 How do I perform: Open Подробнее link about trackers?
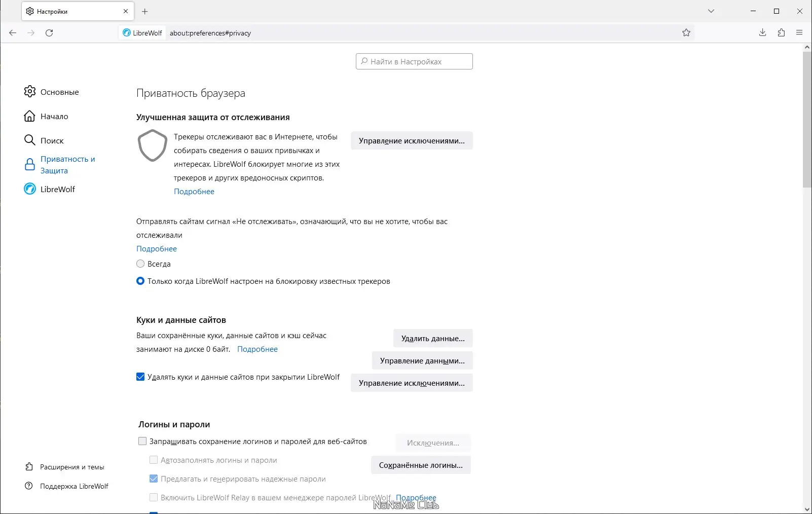pos(194,192)
